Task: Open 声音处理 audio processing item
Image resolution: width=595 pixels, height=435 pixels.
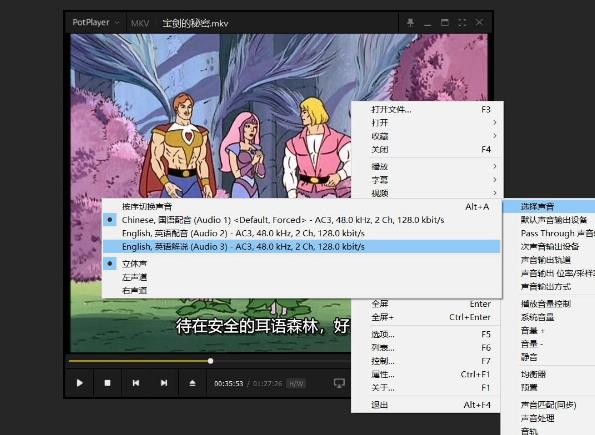Action: point(549,418)
